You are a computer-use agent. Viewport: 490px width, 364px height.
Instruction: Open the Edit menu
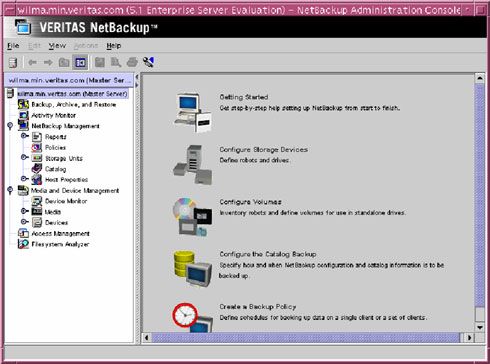tap(34, 46)
